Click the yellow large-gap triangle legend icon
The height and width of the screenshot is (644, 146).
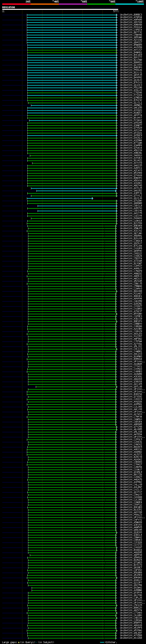pos(19,642)
